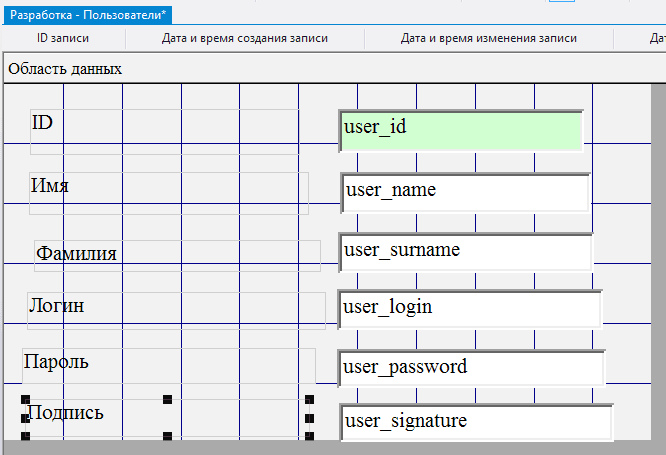Select the ID label control

click(x=43, y=123)
